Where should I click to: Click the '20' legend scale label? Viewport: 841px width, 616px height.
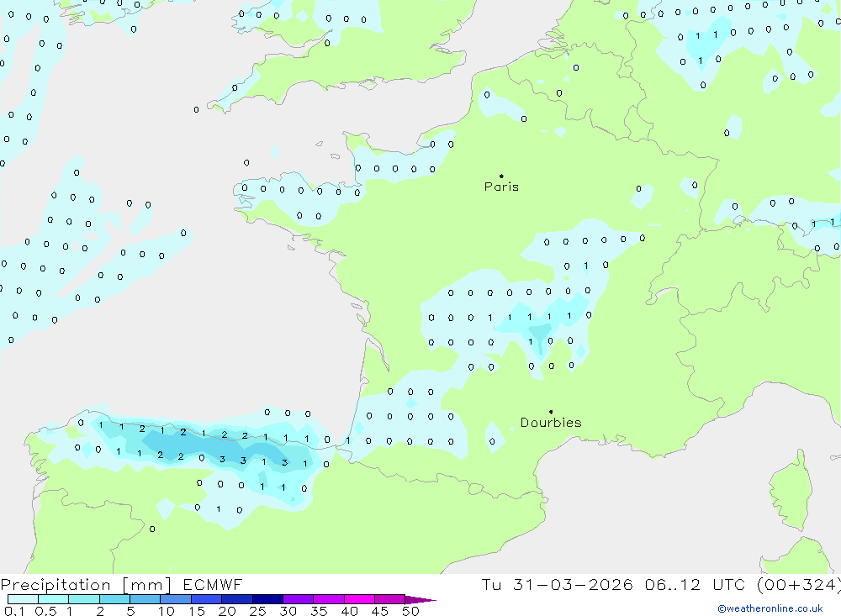point(227,611)
